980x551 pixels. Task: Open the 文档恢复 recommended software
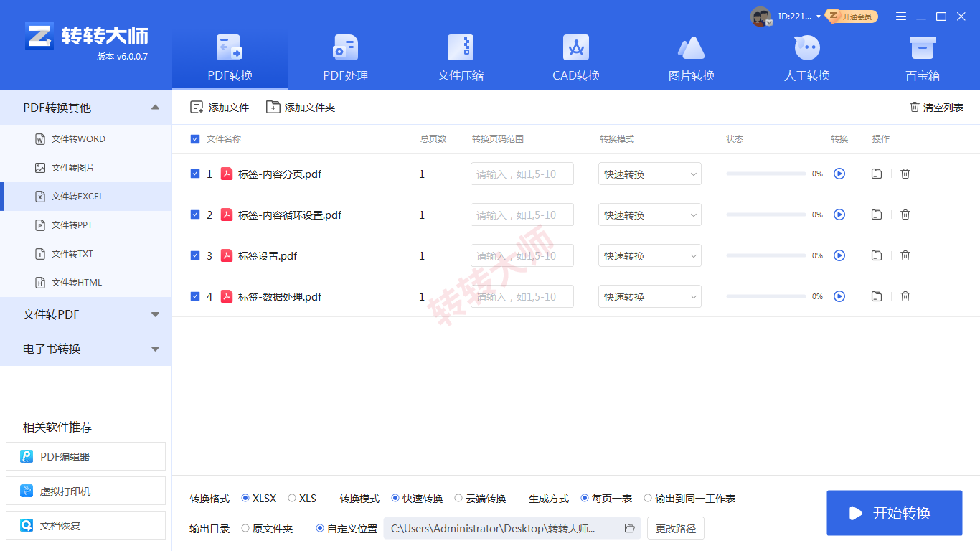[x=85, y=526]
